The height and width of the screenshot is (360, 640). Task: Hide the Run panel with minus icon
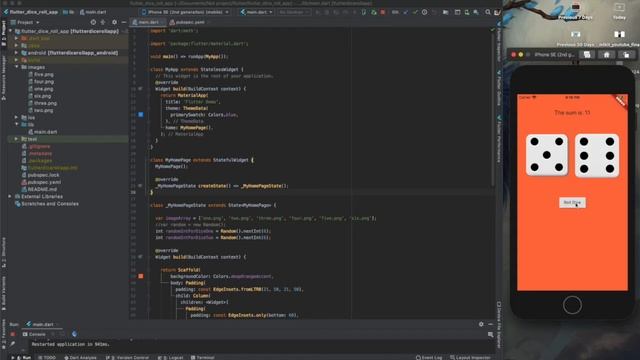pyautogui.click(x=491, y=324)
